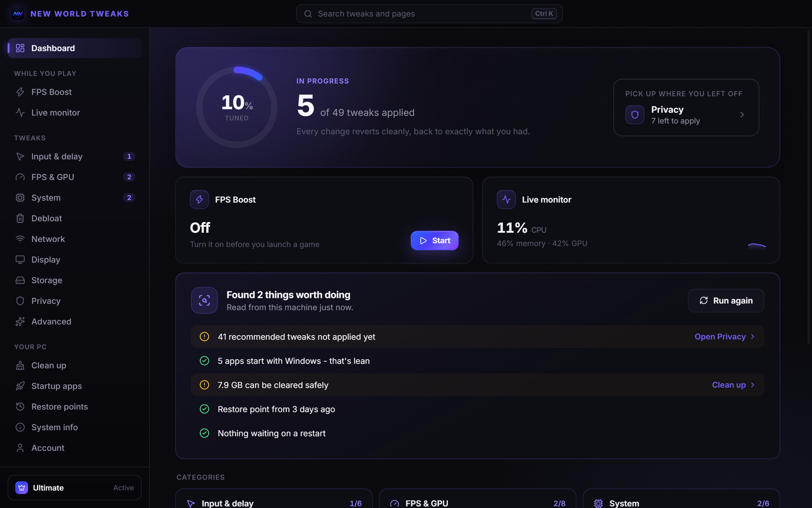The height and width of the screenshot is (508, 812).
Task: Click the Advanced sparkle icon
Action: [x=20, y=322]
